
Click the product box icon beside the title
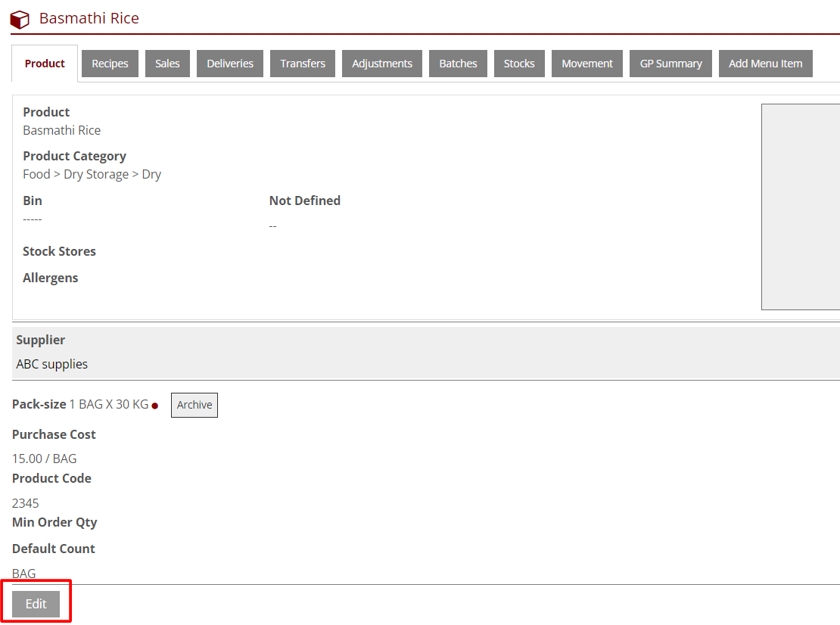tap(20, 20)
